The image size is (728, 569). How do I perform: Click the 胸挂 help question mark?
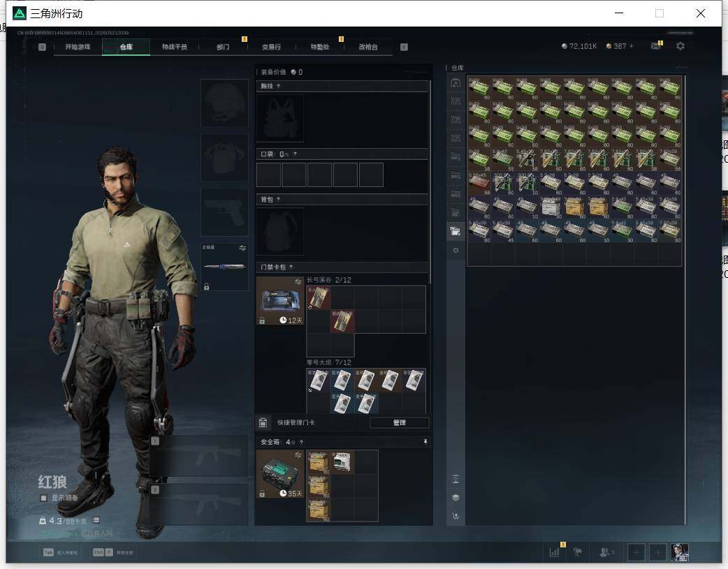(278, 87)
